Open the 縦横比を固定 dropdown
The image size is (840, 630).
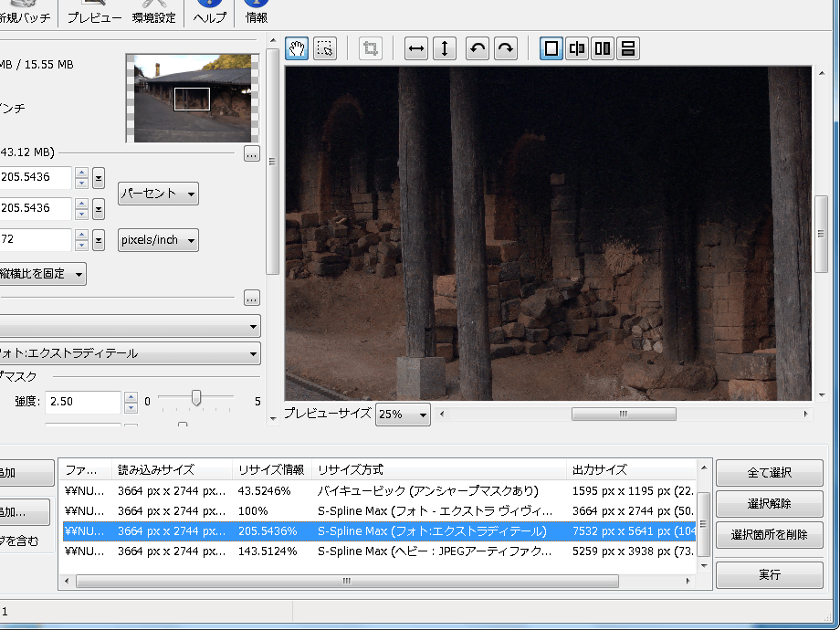(x=42, y=274)
